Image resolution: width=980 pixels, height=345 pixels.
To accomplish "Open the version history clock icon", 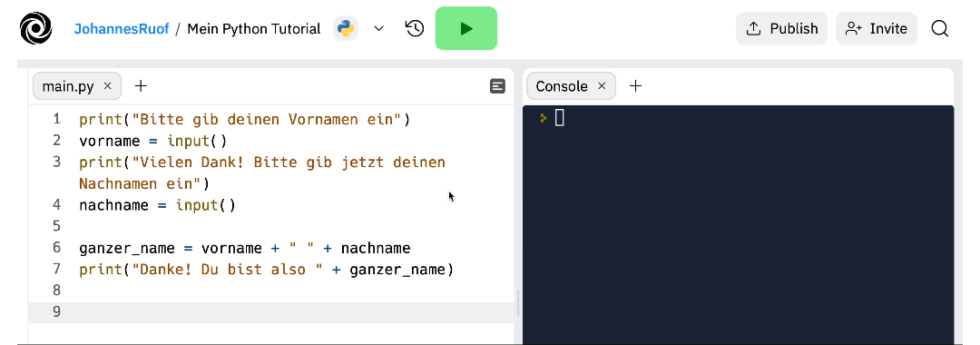I will coord(415,28).
